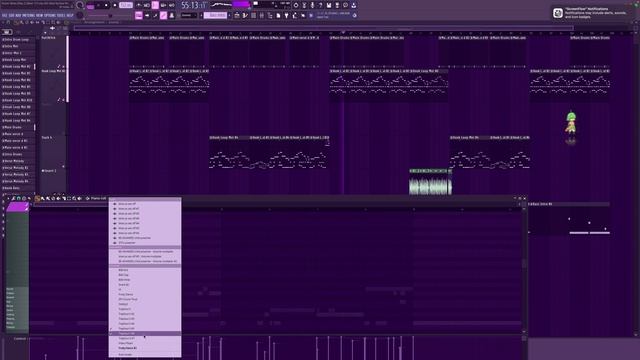This screenshot has width=640, height=360.
Task: Click the Track 5 header label
Action: point(47,138)
